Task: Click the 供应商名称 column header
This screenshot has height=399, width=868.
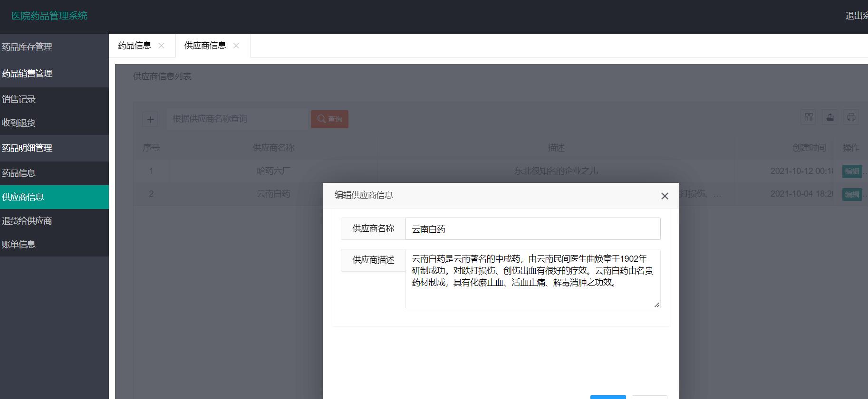Action: click(273, 148)
